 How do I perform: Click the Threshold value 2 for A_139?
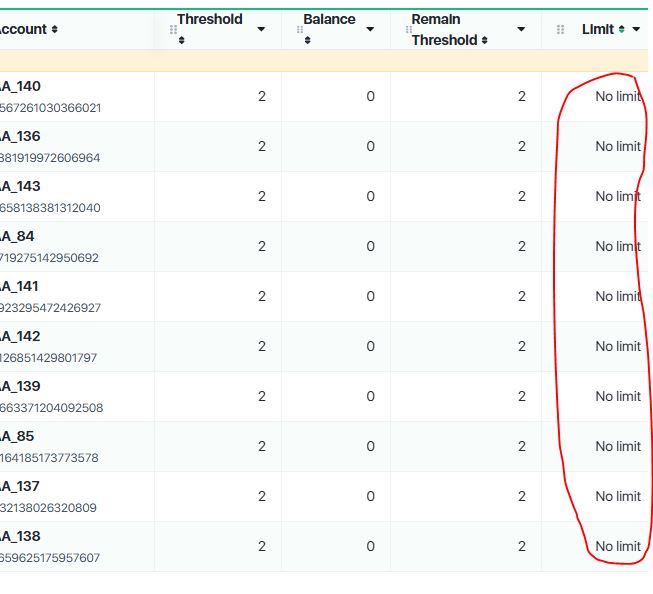tap(262, 397)
